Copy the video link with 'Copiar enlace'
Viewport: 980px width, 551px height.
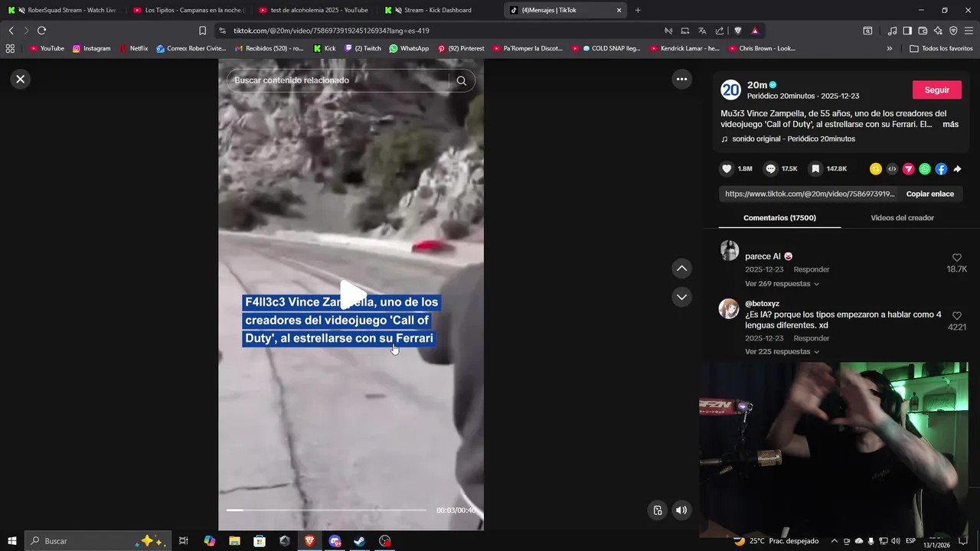tap(929, 194)
